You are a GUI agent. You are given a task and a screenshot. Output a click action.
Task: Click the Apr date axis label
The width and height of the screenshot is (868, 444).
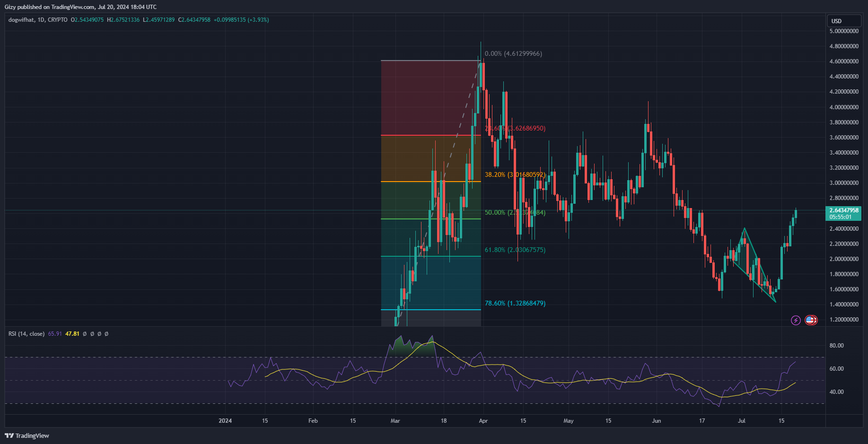pos(483,421)
